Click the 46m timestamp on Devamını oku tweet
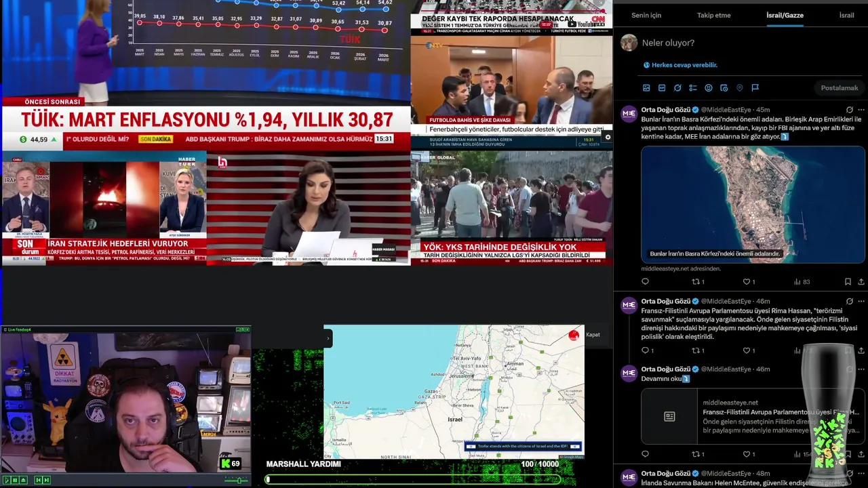The width and height of the screenshot is (868, 488). [763, 369]
